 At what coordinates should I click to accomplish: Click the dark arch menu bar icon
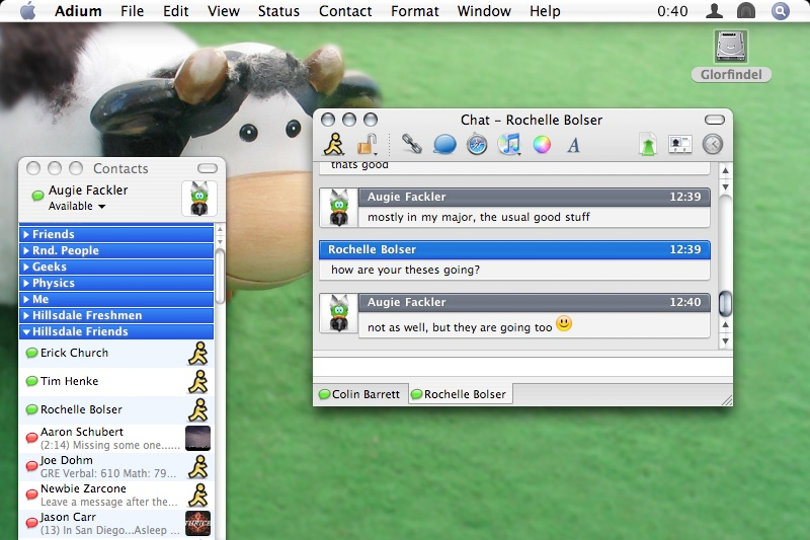click(746, 10)
